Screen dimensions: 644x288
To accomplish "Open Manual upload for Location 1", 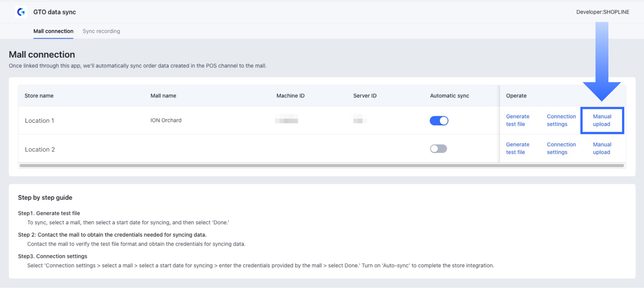I will pyautogui.click(x=602, y=120).
